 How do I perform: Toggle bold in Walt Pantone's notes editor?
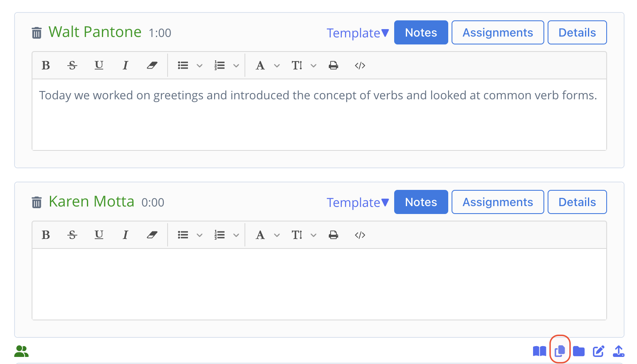[46, 65]
